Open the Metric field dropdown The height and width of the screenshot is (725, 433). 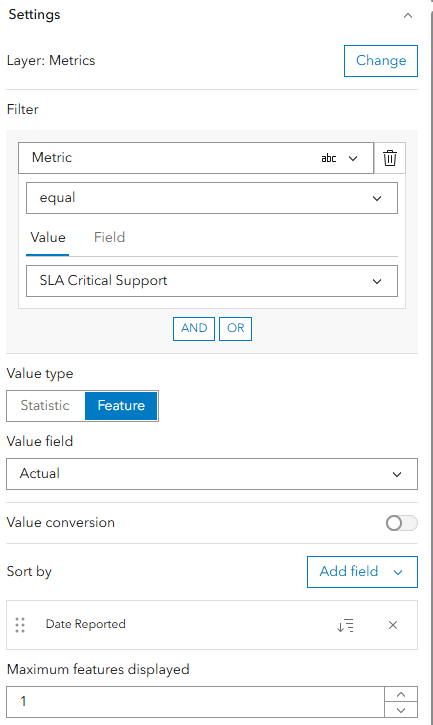pyautogui.click(x=196, y=158)
